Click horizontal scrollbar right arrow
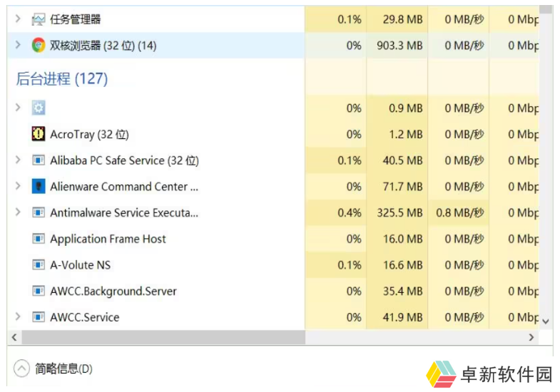This screenshot has height=392, width=560. [x=531, y=336]
